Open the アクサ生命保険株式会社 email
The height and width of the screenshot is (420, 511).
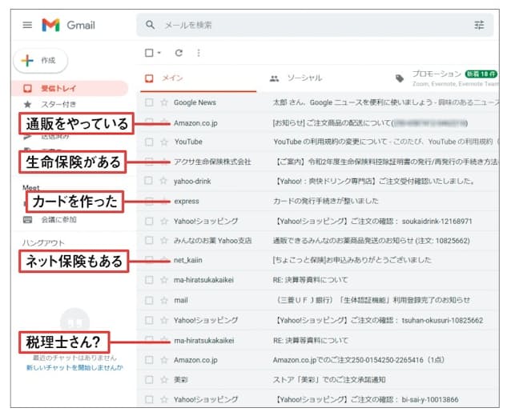tap(318, 162)
